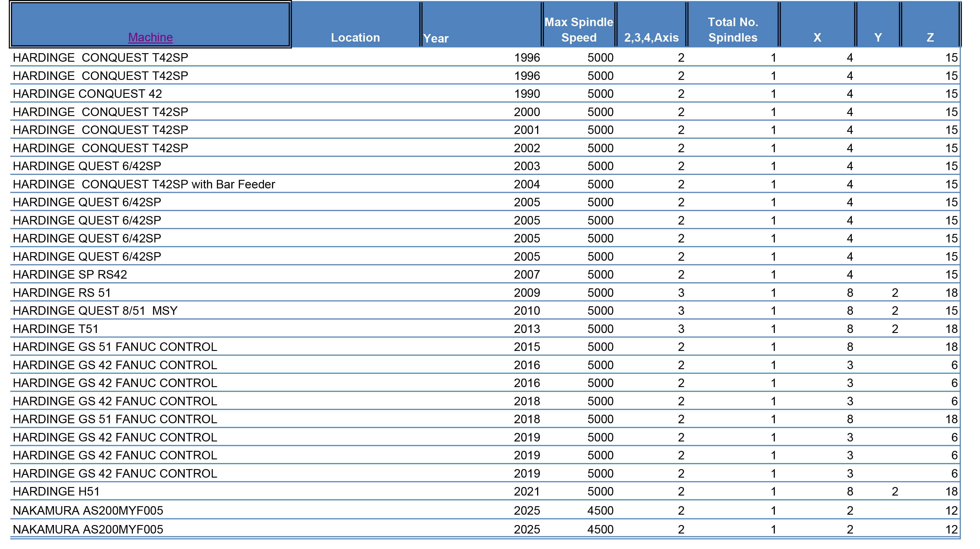This screenshot has height=549, width=980.
Task: Click the Total No. Spindles header
Action: click(x=733, y=30)
